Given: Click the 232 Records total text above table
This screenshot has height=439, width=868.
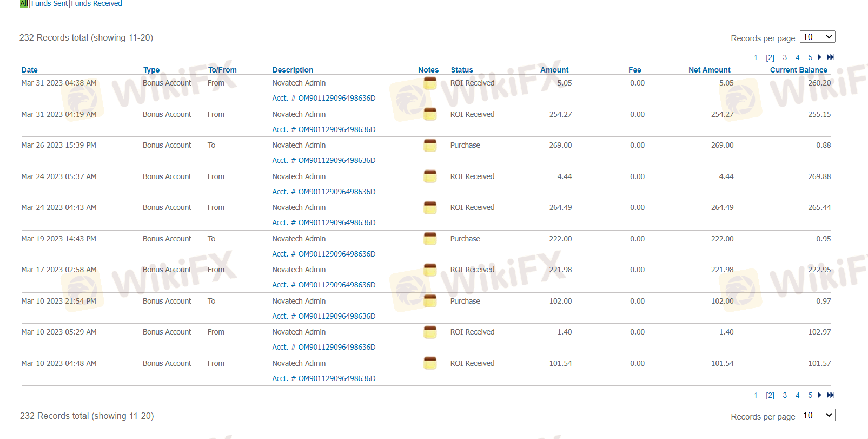Looking at the screenshot, I should pyautogui.click(x=87, y=38).
